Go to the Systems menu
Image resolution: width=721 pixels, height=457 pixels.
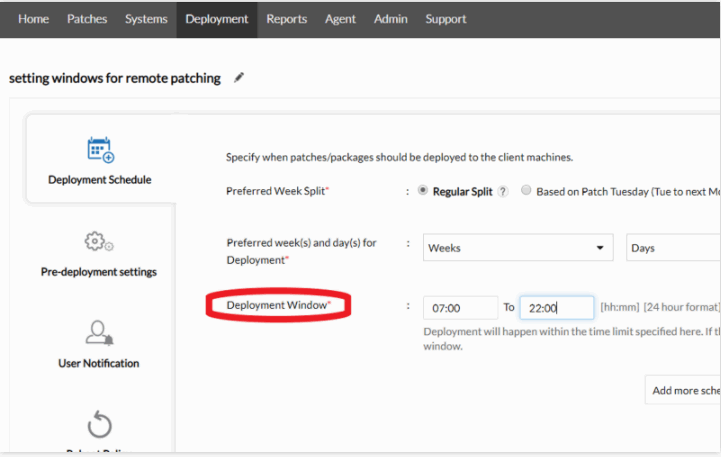pyautogui.click(x=146, y=19)
